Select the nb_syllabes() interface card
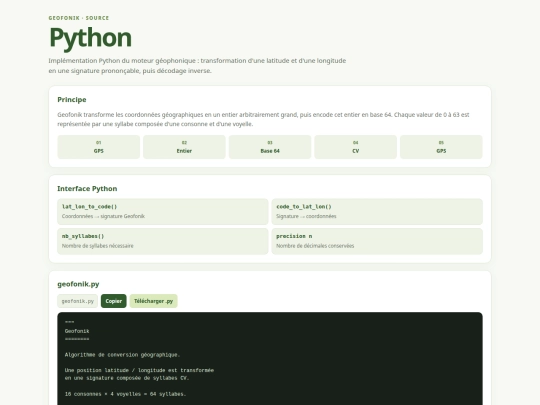540x405 pixels. 163,241
